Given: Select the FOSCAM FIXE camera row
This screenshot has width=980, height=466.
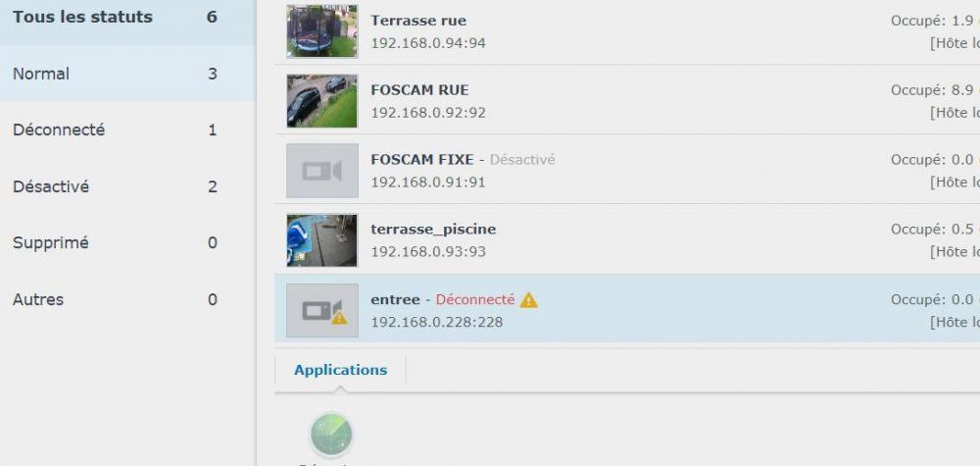Looking at the screenshot, I should (x=627, y=170).
